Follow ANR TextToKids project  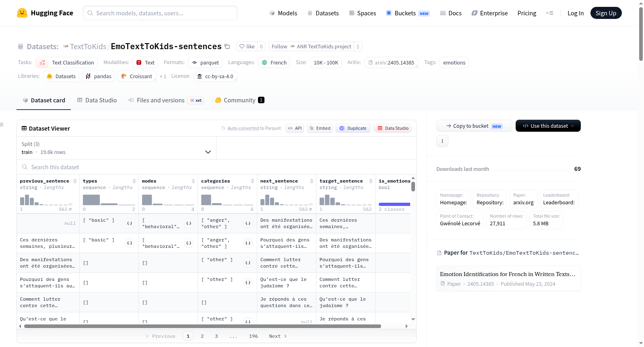click(312, 46)
